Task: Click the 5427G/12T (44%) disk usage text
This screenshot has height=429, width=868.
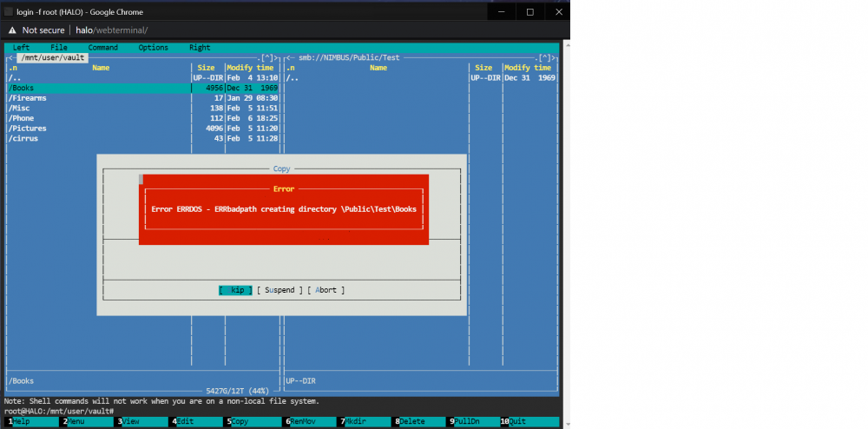Action: 237,391
